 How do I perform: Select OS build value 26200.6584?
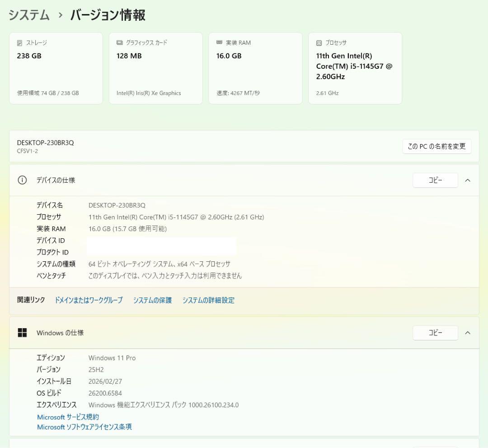[105, 393]
